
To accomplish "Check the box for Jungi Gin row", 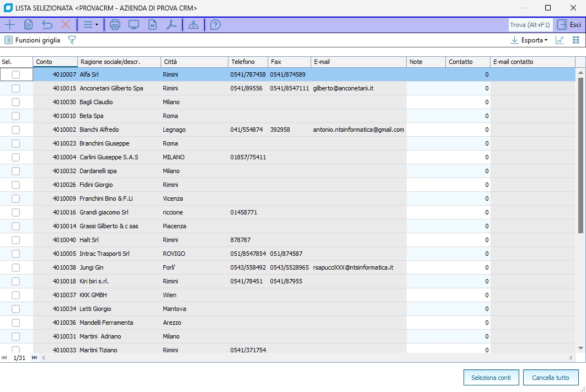I will click(15, 267).
